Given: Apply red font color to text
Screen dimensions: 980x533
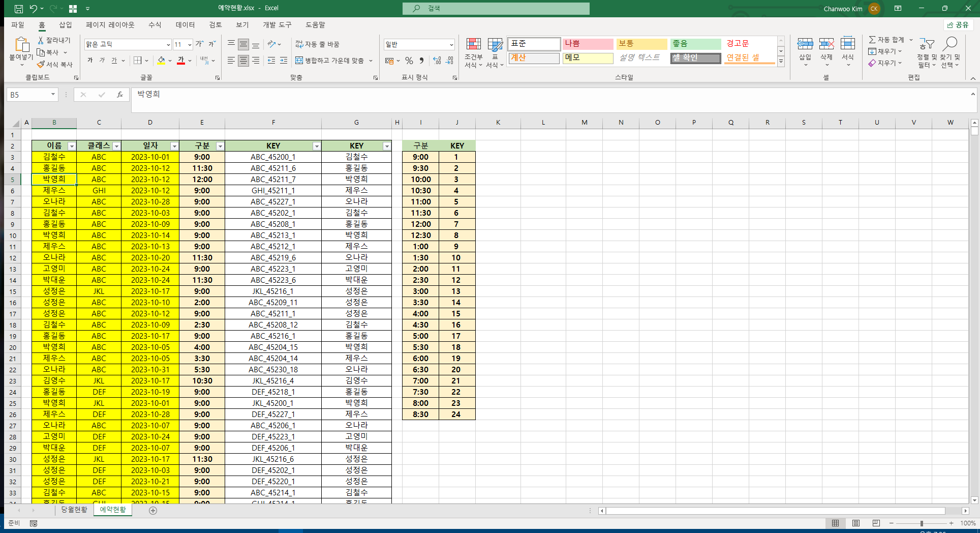Looking at the screenshot, I should click(181, 61).
